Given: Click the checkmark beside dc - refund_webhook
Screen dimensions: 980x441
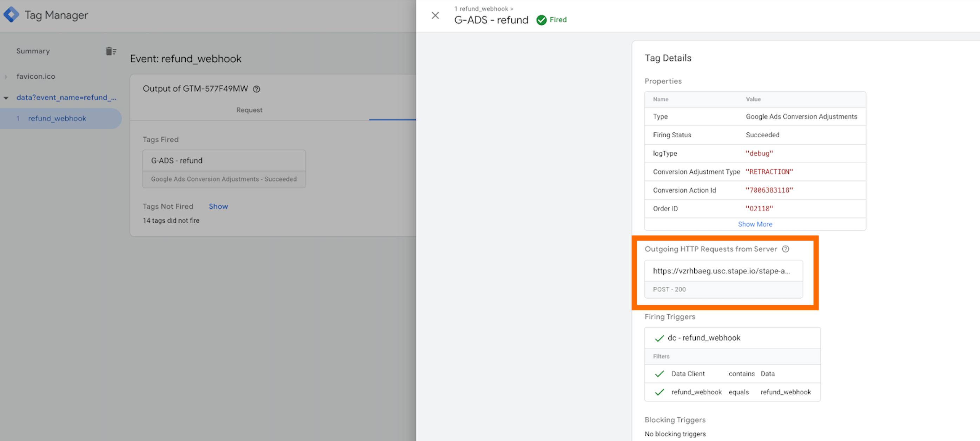Looking at the screenshot, I should [659, 338].
